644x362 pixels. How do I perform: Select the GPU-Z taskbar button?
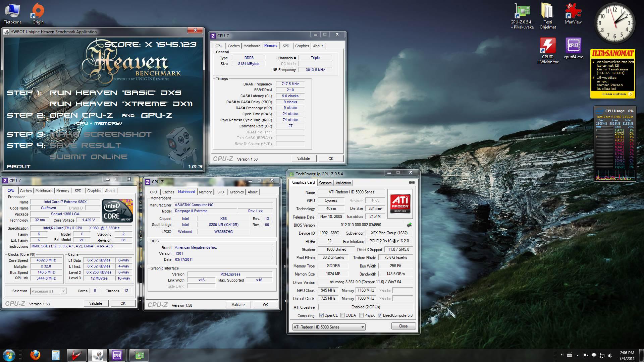point(139,355)
